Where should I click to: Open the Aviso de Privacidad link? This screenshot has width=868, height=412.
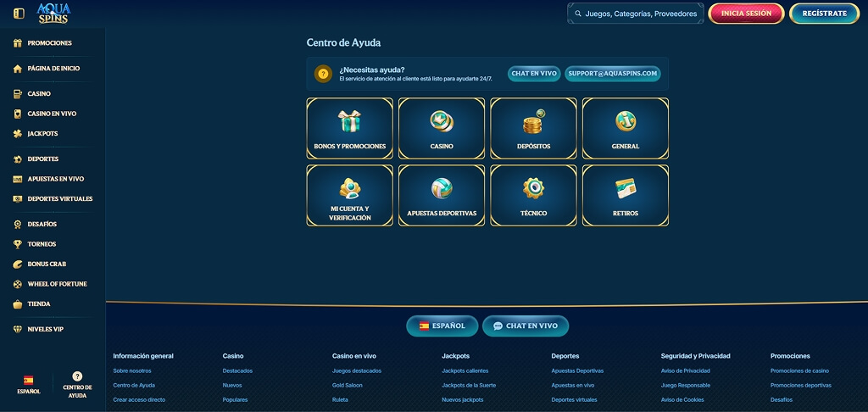[x=685, y=371]
